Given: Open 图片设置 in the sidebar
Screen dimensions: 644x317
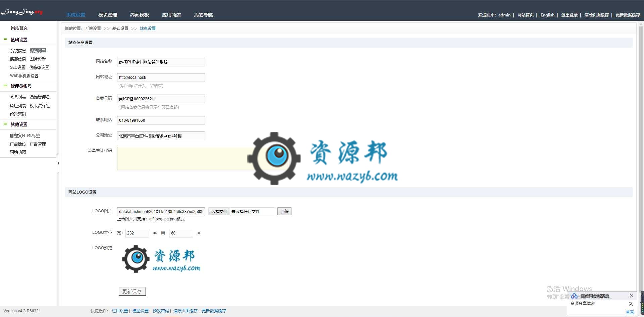Looking at the screenshot, I should 38,59.
